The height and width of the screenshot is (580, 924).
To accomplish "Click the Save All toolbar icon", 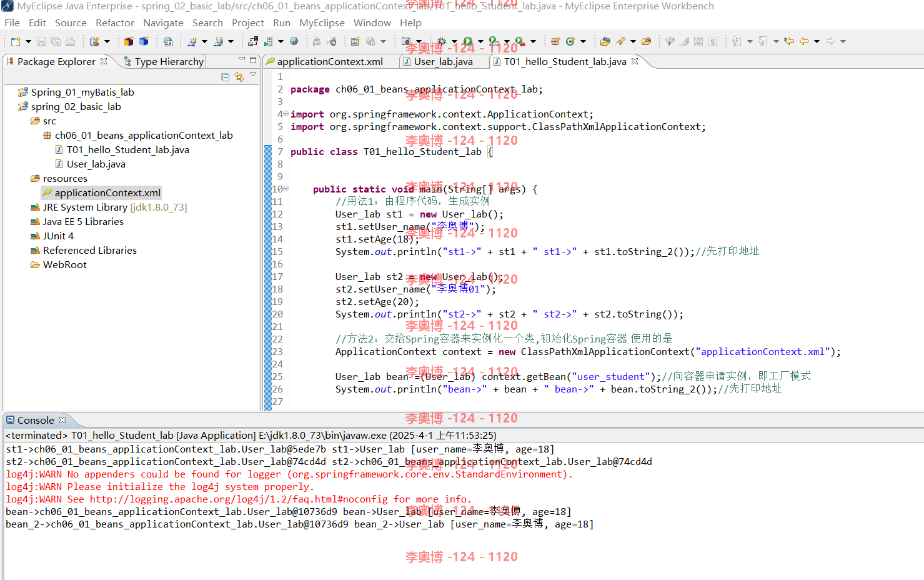I will coord(56,41).
